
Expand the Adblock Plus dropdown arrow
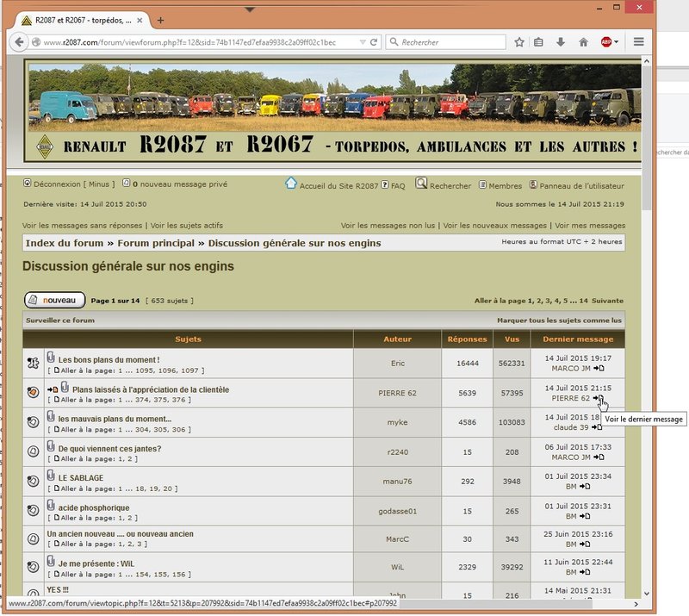[x=617, y=41]
